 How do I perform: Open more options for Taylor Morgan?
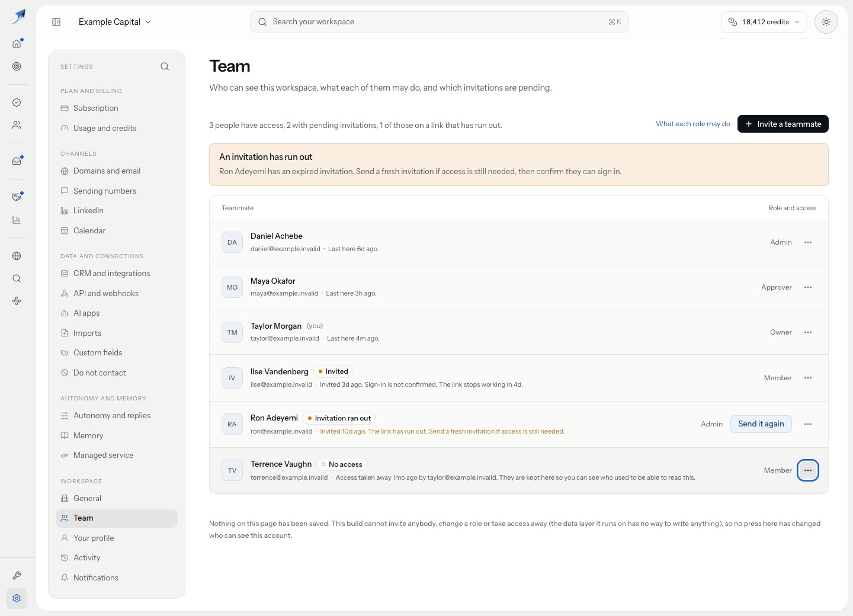pyautogui.click(x=808, y=332)
